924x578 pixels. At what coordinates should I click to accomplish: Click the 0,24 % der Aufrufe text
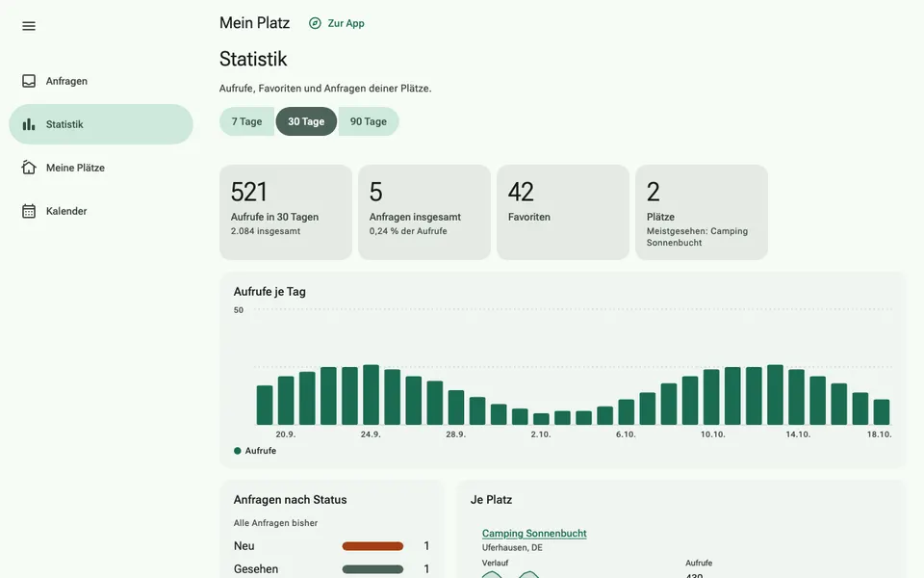click(408, 231)
